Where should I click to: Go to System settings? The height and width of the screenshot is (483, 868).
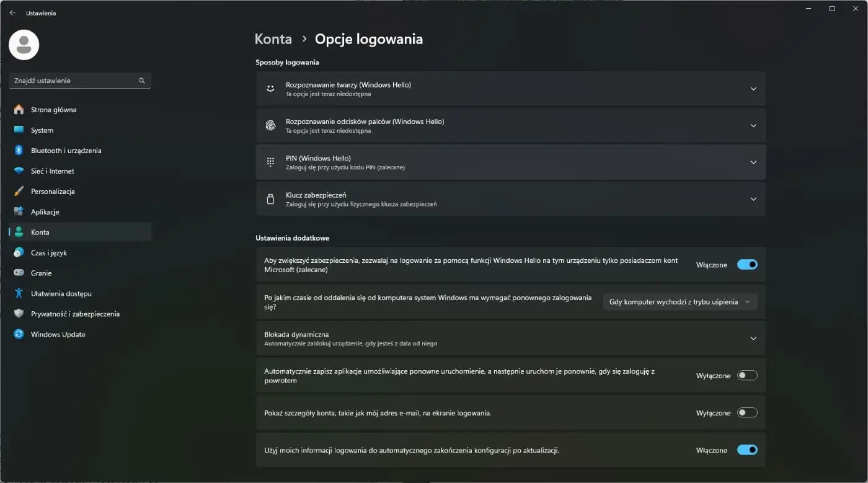[80, 130]
